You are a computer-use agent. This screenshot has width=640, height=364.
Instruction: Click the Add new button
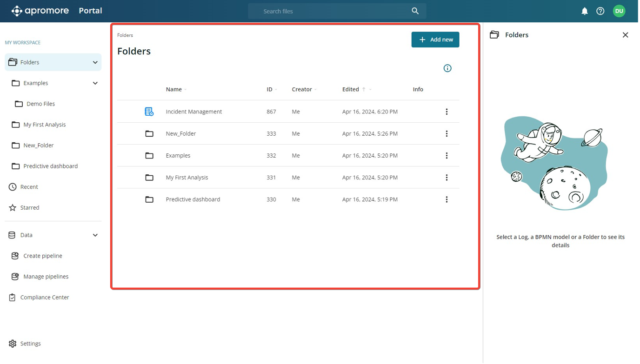click(435, 40)
